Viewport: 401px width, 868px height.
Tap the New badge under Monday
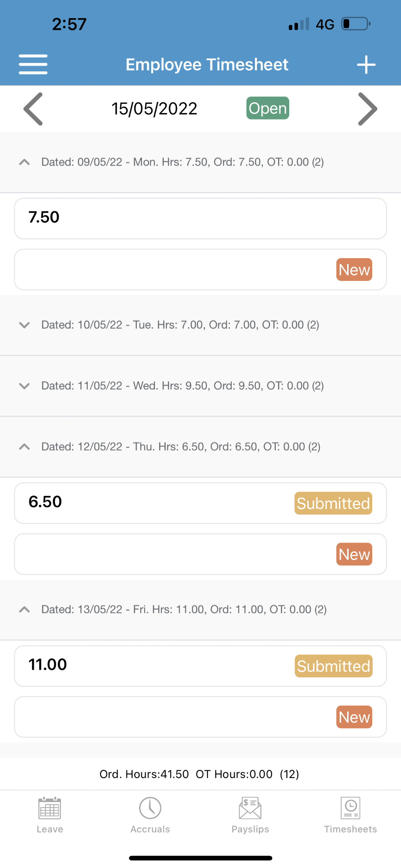coord(354,270)
